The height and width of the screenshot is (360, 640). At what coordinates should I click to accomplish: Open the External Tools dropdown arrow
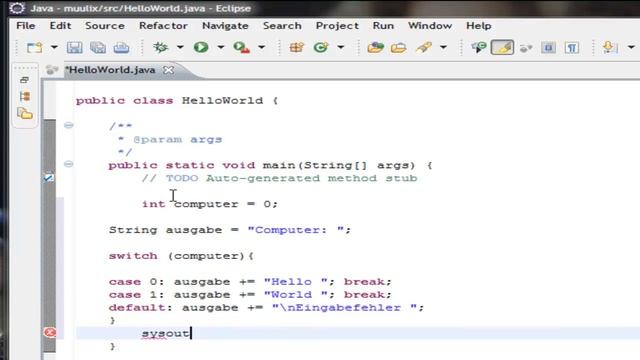(262, 47)
